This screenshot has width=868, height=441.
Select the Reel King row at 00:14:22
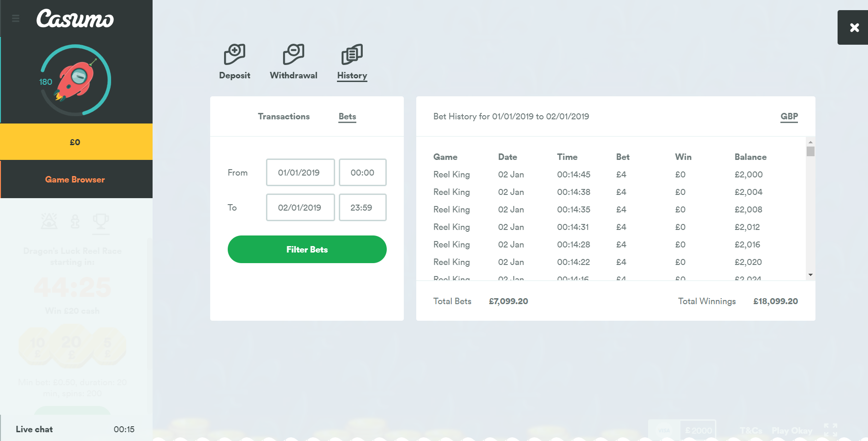click(615, 262)
